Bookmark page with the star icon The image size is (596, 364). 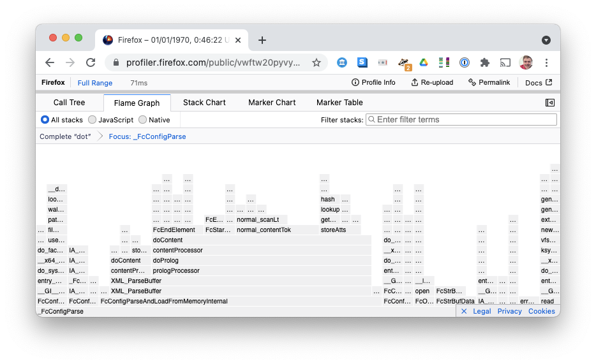pyautogui.click(x=317, y=62)
